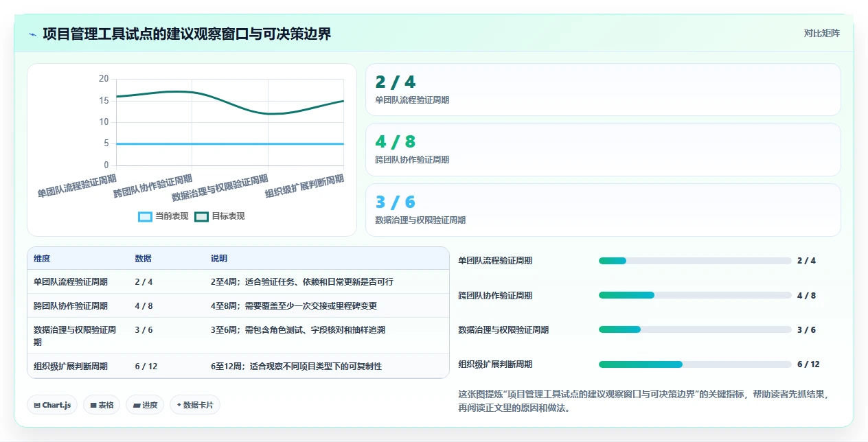
Task: Click table cell 4至8周 description
Action: tap(294, 306)
